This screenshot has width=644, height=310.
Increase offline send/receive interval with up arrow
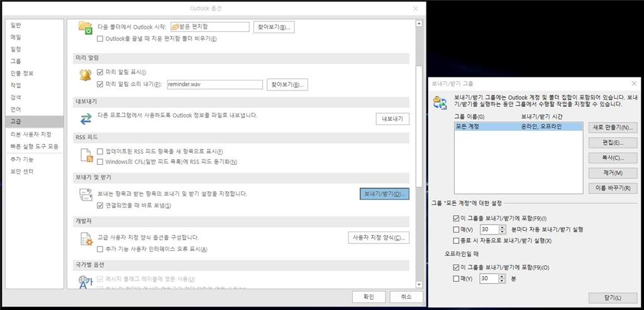[x=502, y=276]
